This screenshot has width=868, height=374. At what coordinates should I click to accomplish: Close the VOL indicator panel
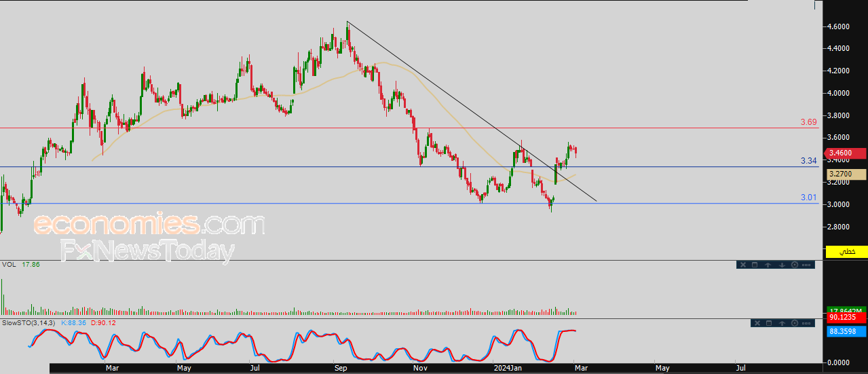click(x=743, y=265)
